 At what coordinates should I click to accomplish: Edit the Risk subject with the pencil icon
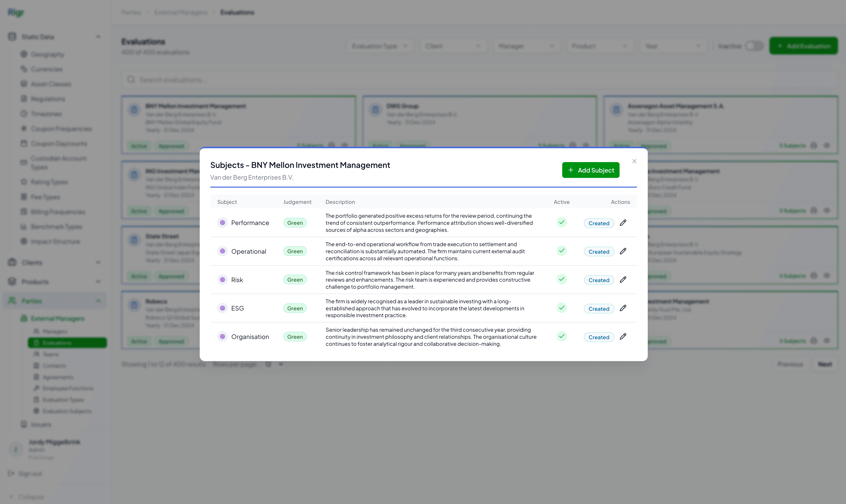tap(623, 280)
